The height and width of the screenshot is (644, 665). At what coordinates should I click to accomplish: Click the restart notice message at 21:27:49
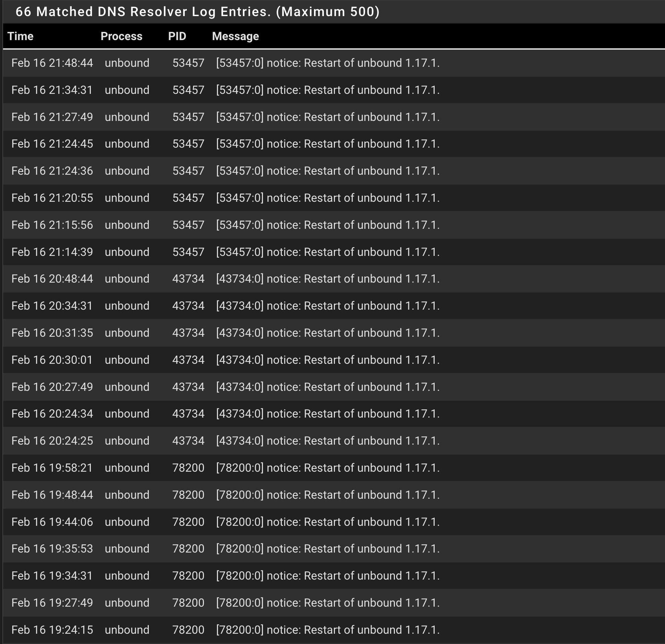(328, 117)
